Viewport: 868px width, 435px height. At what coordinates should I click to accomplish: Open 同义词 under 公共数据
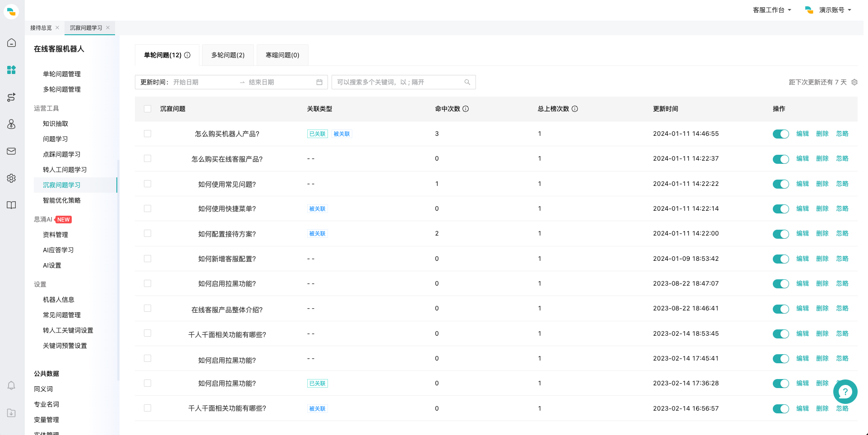[x=43, y=389]
